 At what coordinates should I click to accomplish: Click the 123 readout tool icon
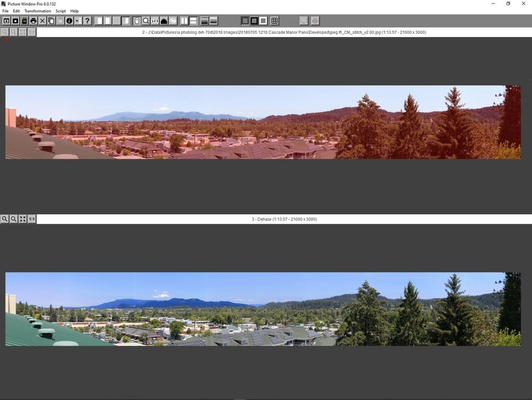[155, 21]
